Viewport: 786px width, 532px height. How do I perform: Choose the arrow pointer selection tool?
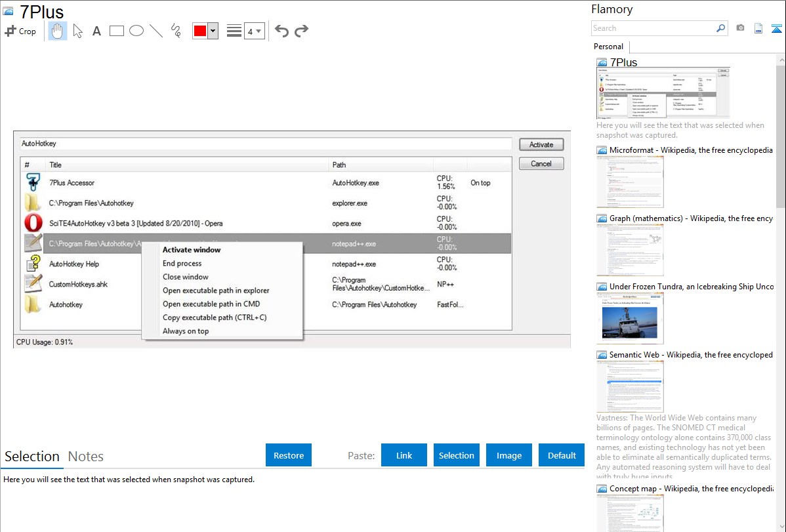tap(78, 31)
